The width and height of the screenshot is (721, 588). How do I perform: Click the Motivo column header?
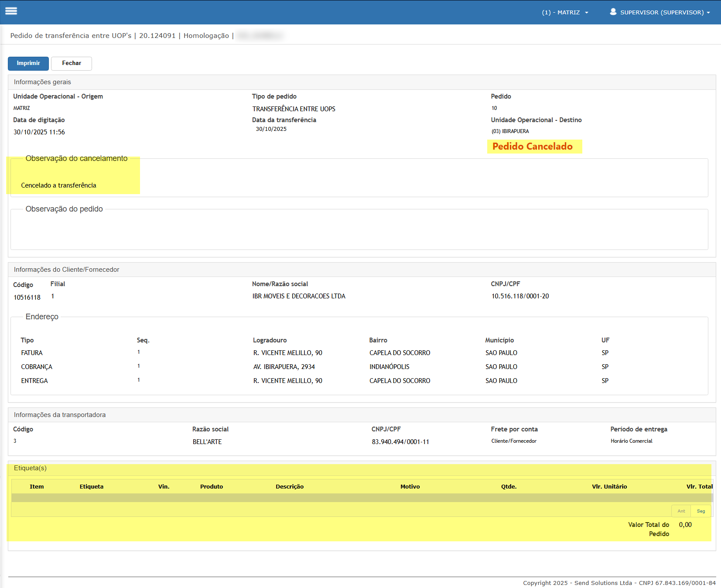[410, 486]
